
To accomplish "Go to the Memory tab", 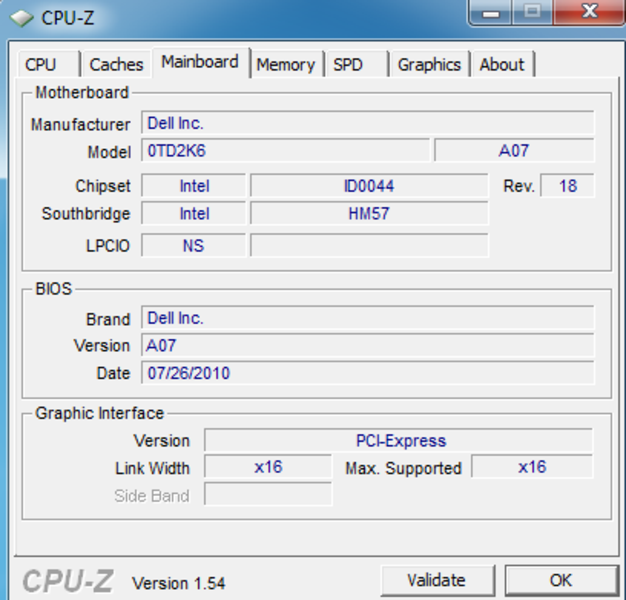I will coord(287,64).
